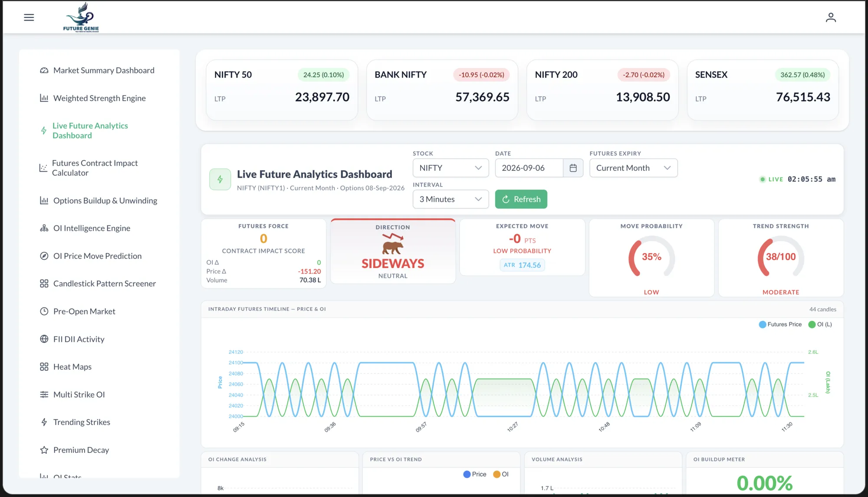Click the OI Price Move Prediction compass icon

click(x=44, y=256)
